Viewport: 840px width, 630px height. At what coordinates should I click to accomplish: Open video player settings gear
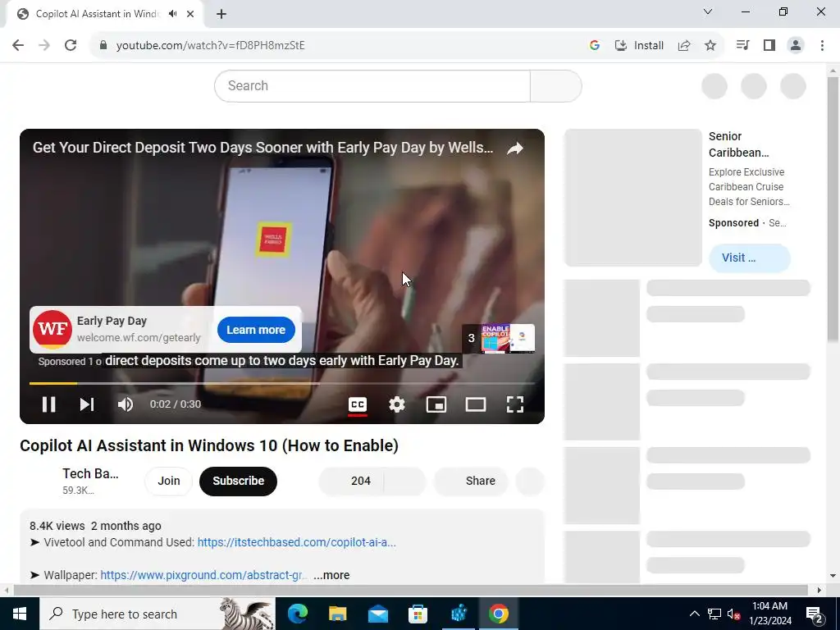click(x=397, y=404)
